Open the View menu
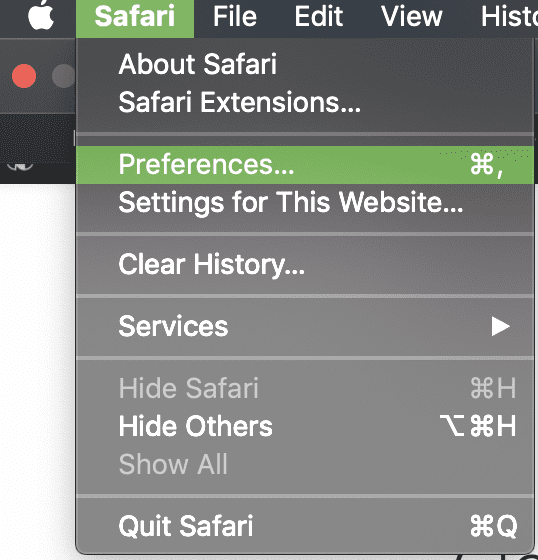 tap(412, 16)
